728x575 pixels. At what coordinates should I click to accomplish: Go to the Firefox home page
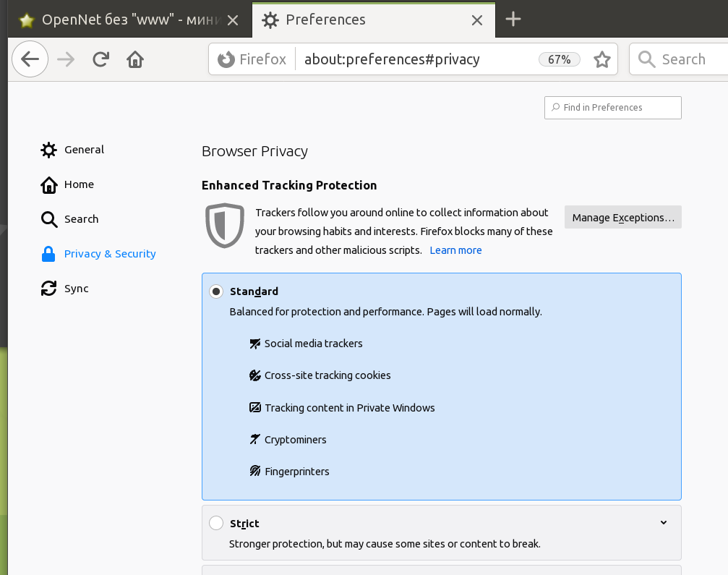[x=135, y=59]
